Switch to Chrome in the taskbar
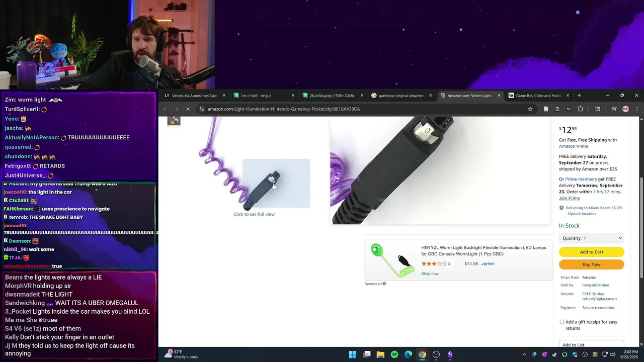 coord(422,354)
